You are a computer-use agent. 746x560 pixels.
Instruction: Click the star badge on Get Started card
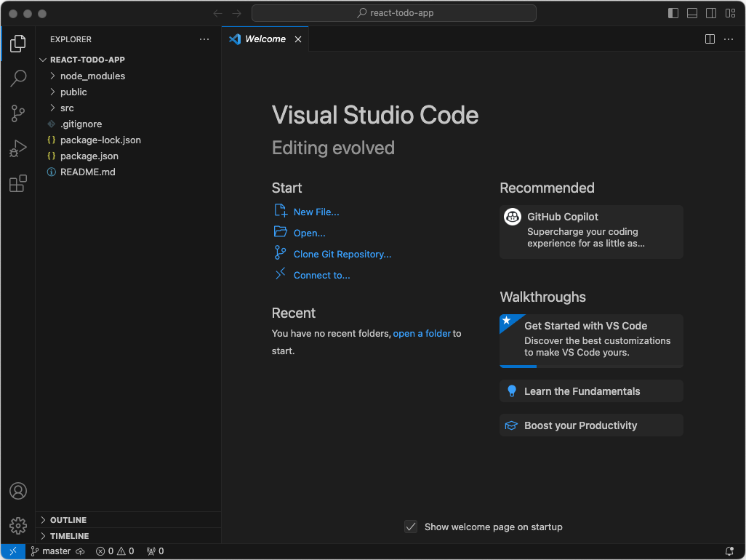(508, 321)
